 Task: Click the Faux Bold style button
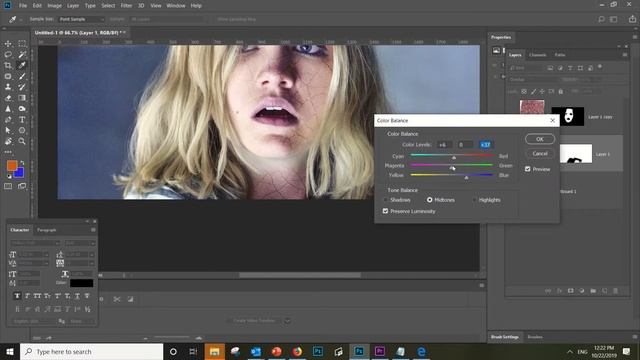(17, 296)
